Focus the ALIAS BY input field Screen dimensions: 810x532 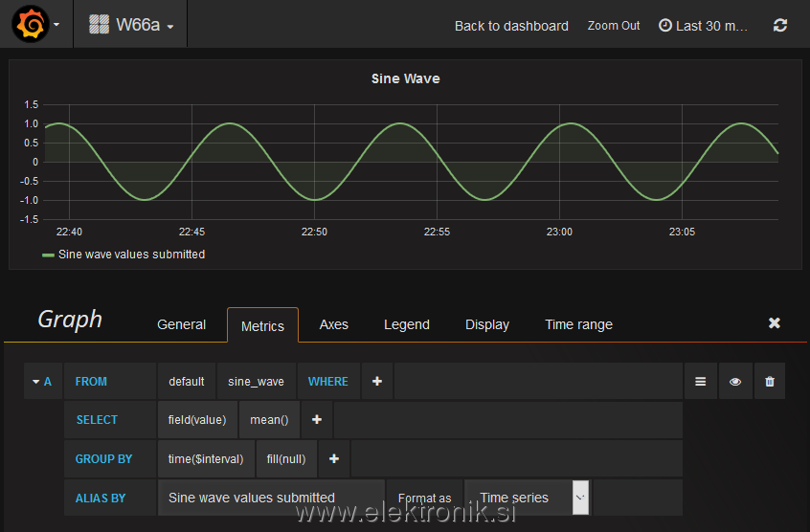coord(271,498)
